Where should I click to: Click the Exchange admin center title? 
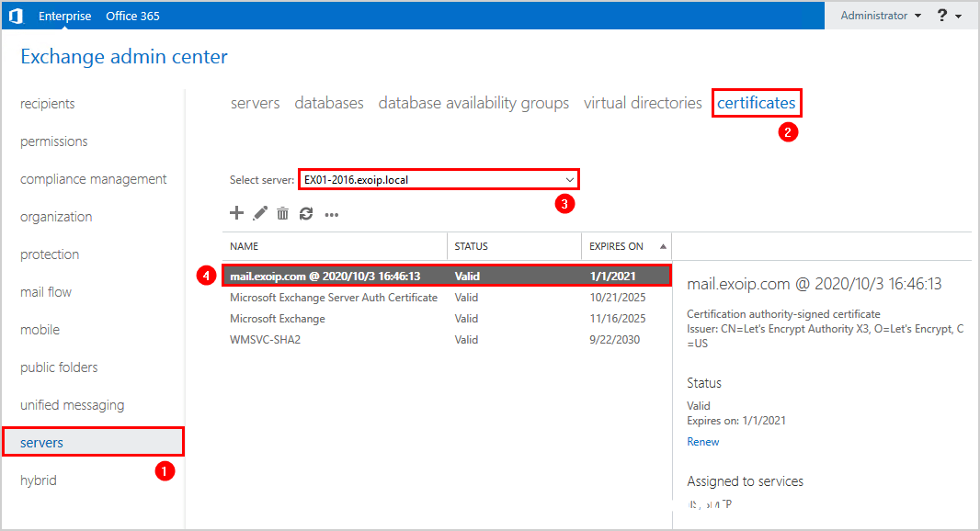[x=124, y=57]
